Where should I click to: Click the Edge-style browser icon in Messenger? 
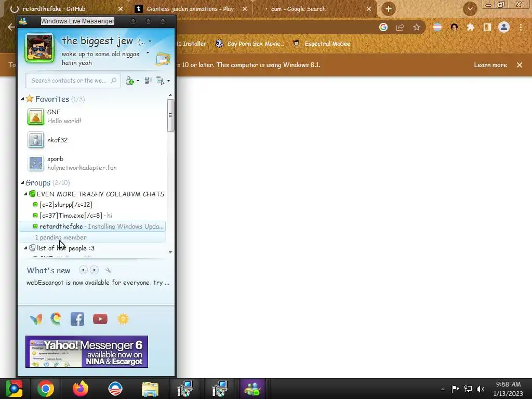click(x=56, y=319)
